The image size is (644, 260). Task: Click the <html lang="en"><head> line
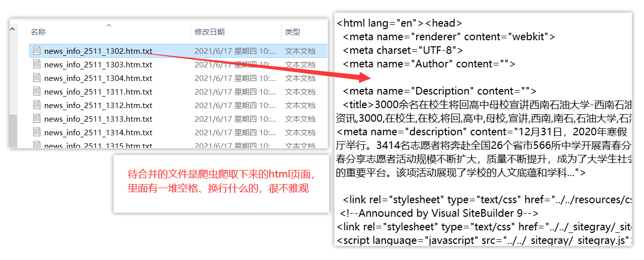coord(399,23)
